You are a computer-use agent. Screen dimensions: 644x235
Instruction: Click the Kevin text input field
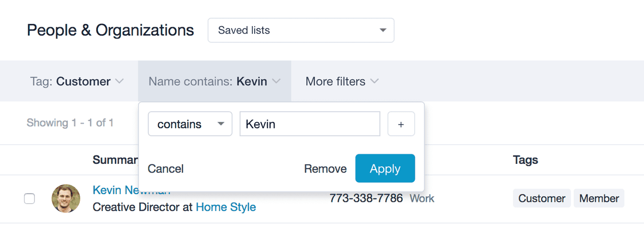click(310, 124)
